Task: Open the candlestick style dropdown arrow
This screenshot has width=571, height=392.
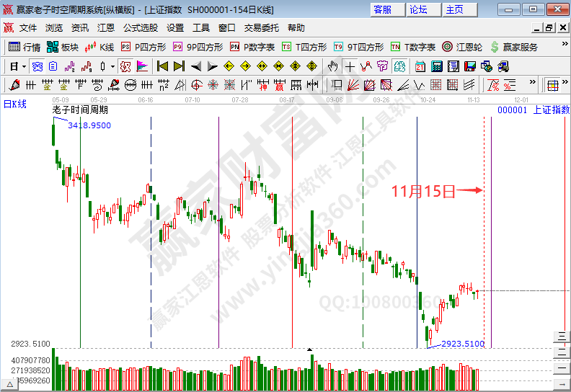Action: pos(112,66)
